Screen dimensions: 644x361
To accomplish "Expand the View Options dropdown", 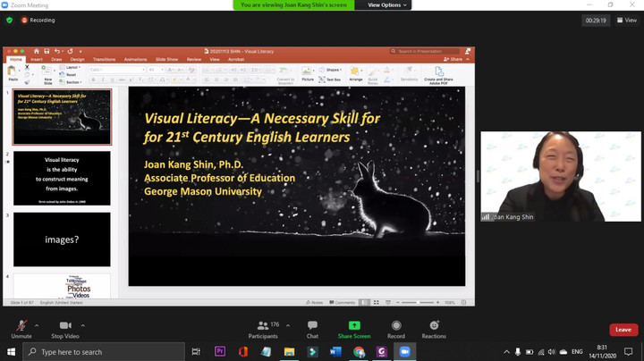I will tap(386, 5).
